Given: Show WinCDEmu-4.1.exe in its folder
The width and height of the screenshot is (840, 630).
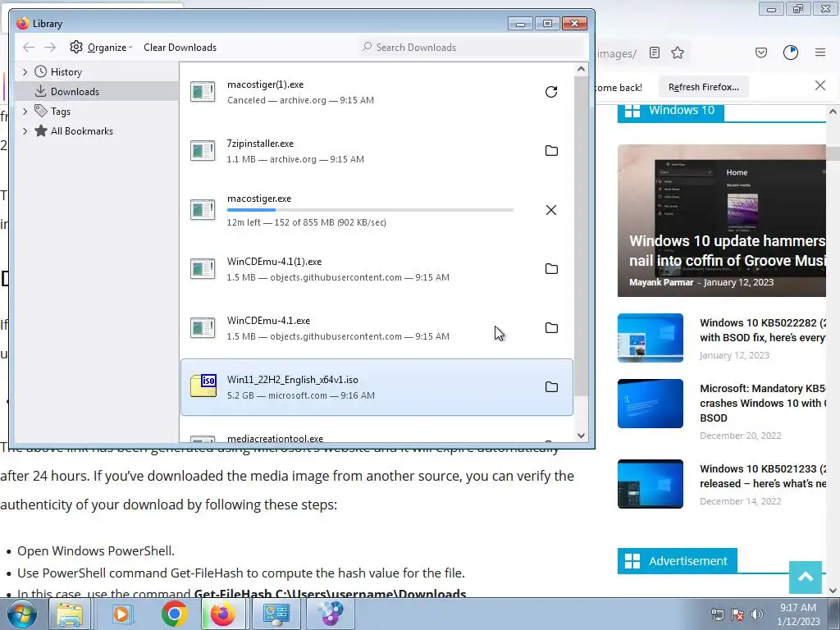Looking at the screenshot, I should pyautogui.click(x=551, y=328).
